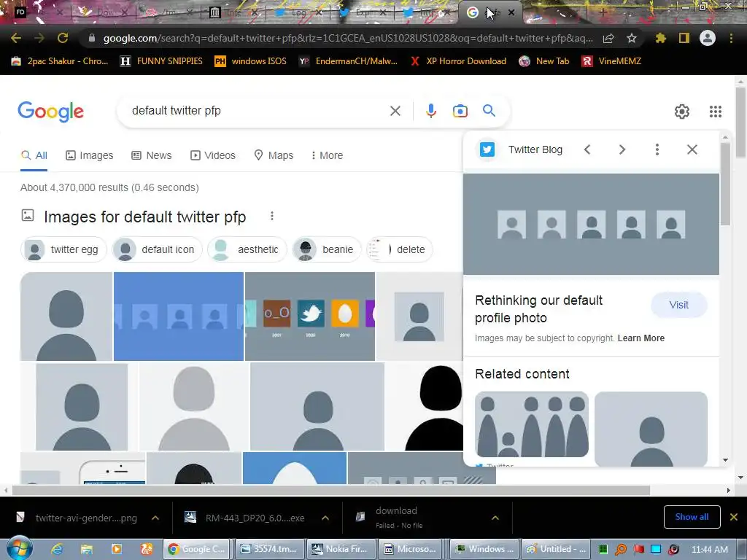This screenshot has height=560, width=747.
Task: Submit search with the magnifier icon
Action: tap(489, 111)
